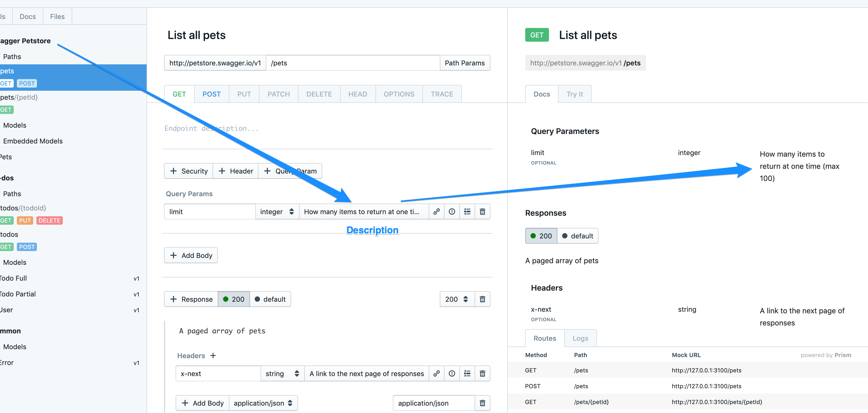Select the default response chip

tap(578, 236)
